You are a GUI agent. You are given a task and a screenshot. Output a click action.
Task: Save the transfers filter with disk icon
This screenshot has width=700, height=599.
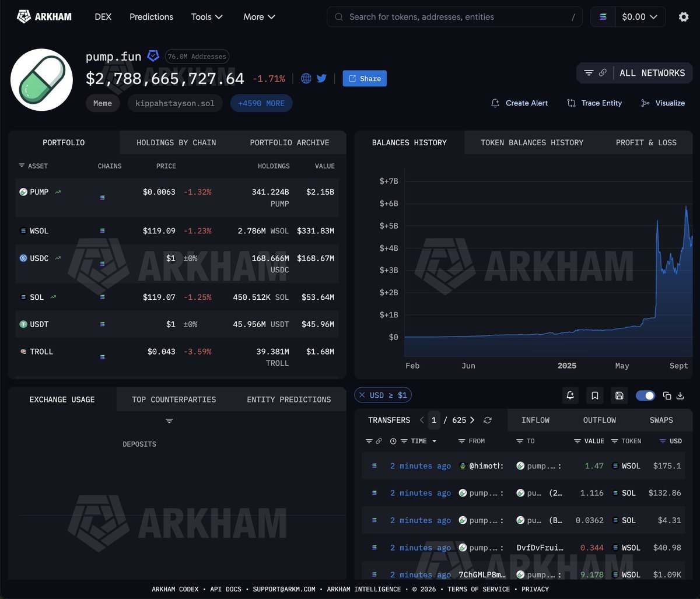pos(619,395)
